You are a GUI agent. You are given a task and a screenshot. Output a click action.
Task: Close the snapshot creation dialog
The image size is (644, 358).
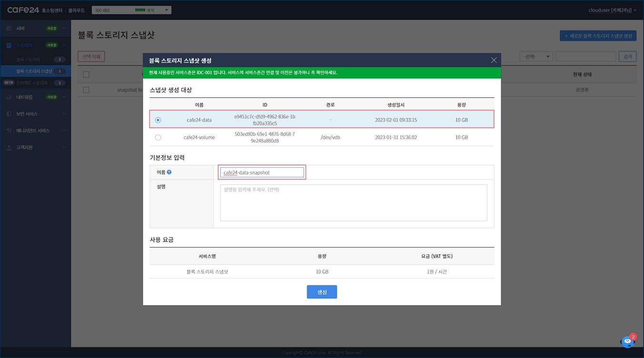pyautogui.click(x=493, y=60)
